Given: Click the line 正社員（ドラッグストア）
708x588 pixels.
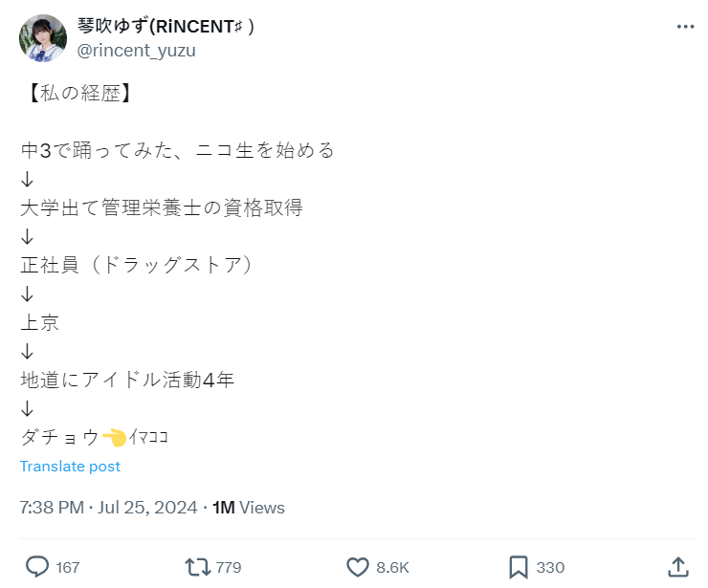Looking at the screenshot, I should [x=139, y=265].
